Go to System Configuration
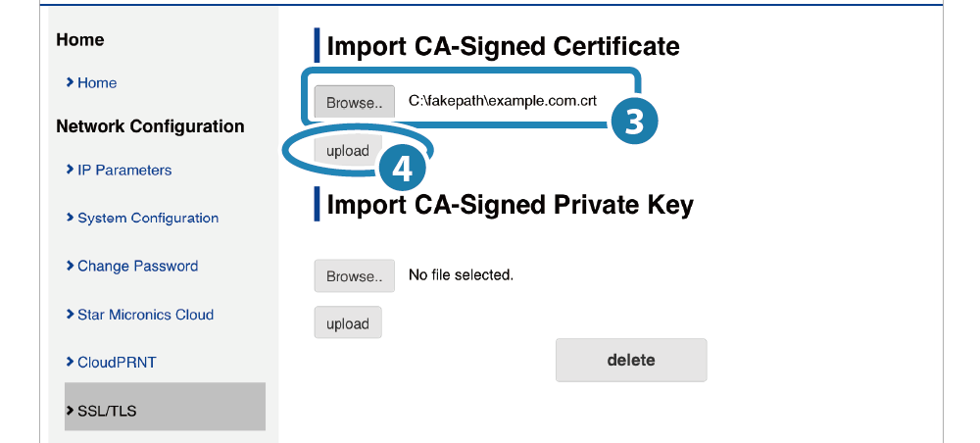 coord(148,218)
